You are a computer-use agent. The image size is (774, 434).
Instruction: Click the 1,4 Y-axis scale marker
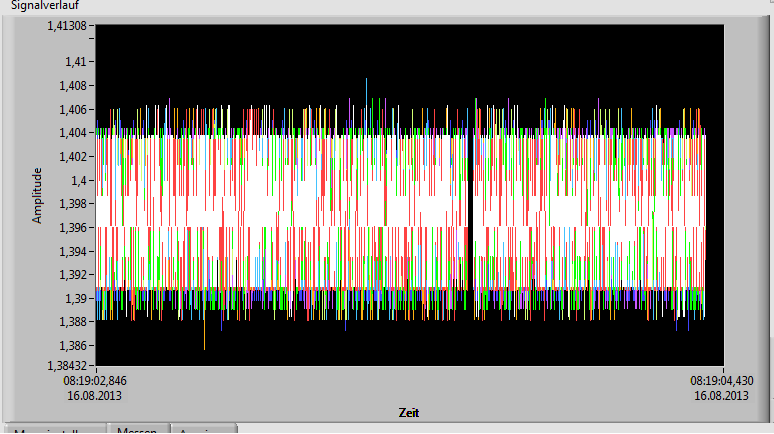(x=79, y=181)
